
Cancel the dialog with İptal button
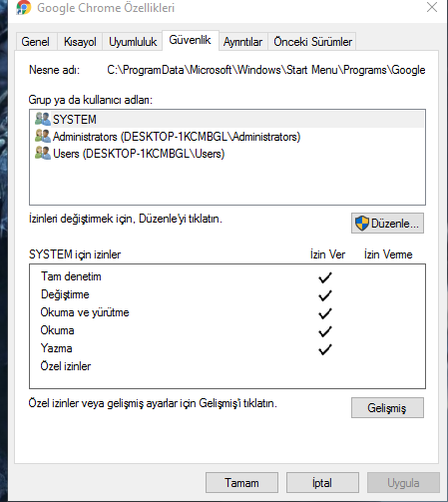[322, 483]
